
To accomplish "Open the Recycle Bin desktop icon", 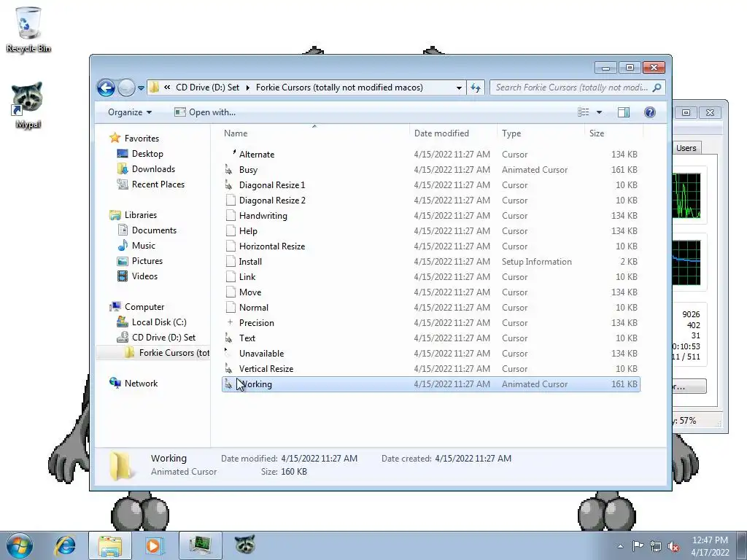I will 28,29.
